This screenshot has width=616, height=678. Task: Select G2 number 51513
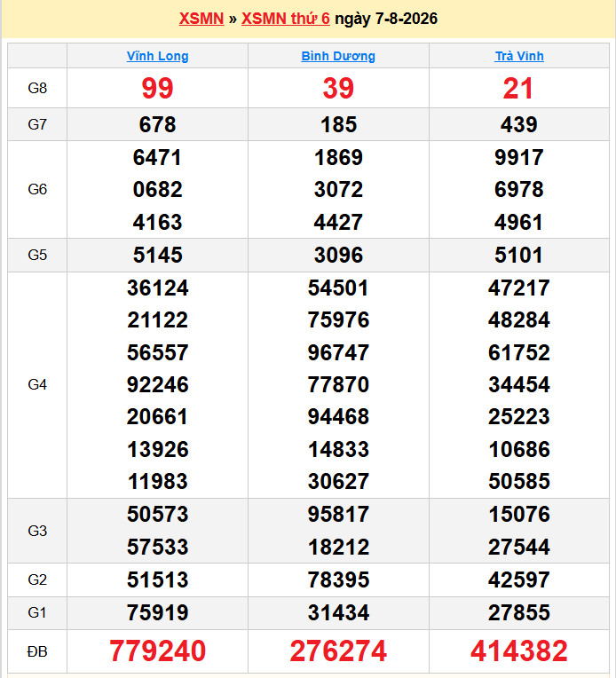[x=157, y=579]
